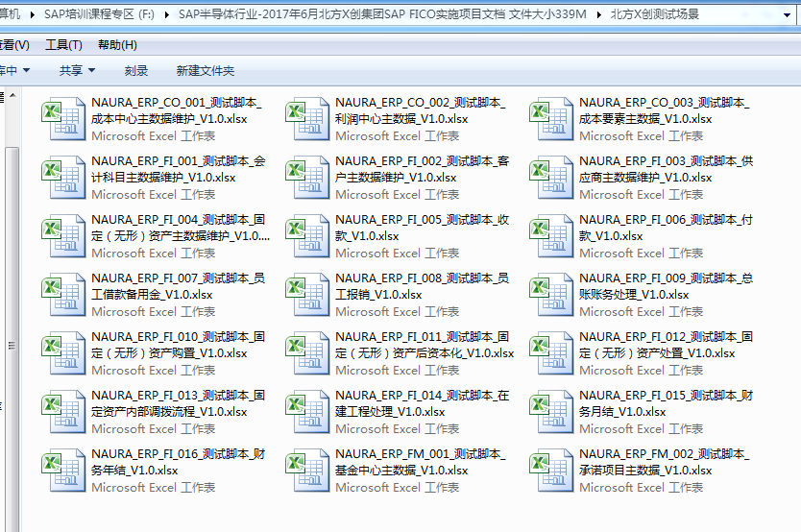Select file name 账账务处理_V1.0.xlsx
This screenshot has width=801, height=532.
634,295
